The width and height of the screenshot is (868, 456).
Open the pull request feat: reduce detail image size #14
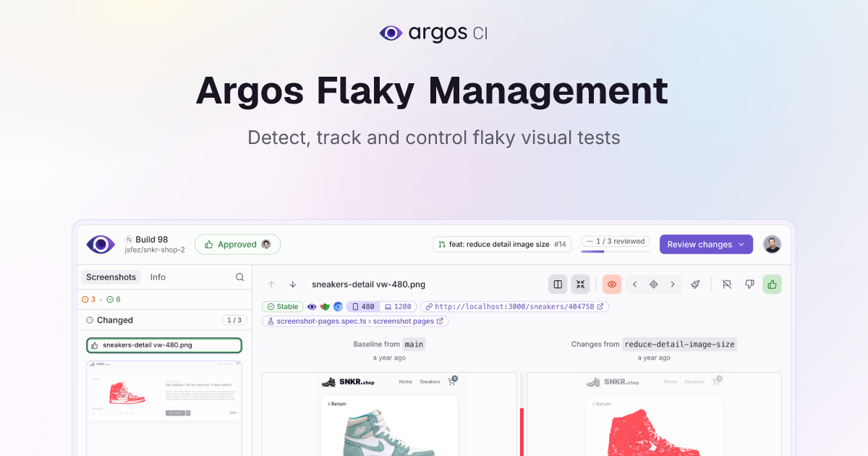click(502, 245)
